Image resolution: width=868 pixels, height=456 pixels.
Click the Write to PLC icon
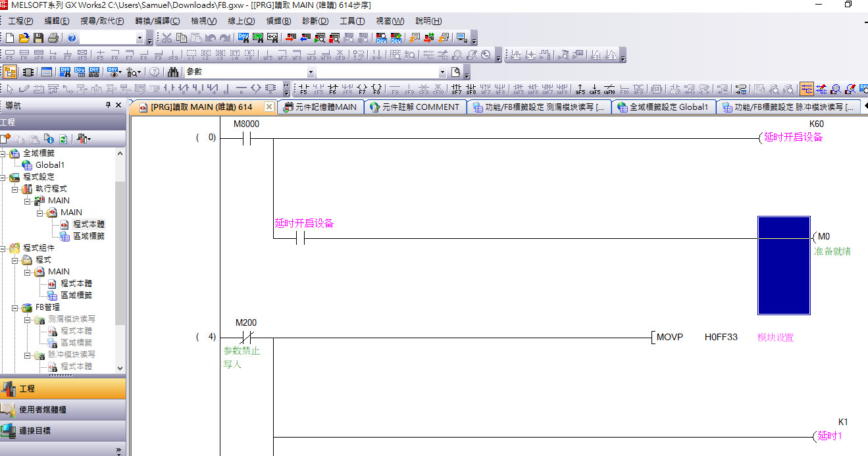(290, 38)
